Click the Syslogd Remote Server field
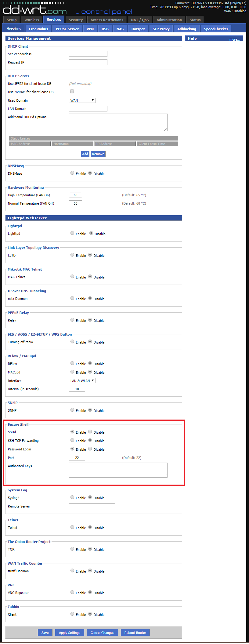 [x=92, y=506]
